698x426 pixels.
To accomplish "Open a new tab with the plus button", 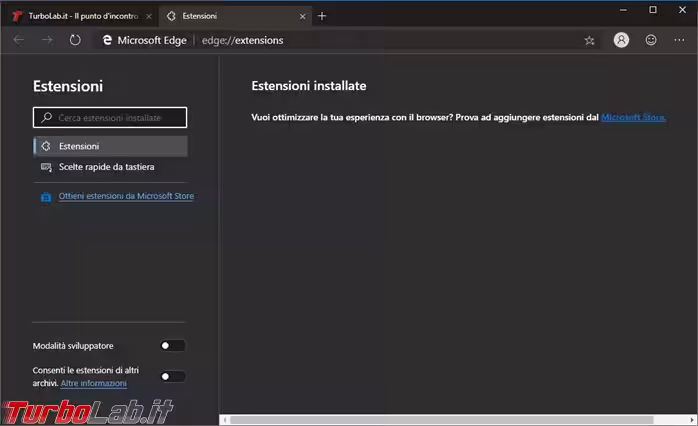I will tap(322, 16).
